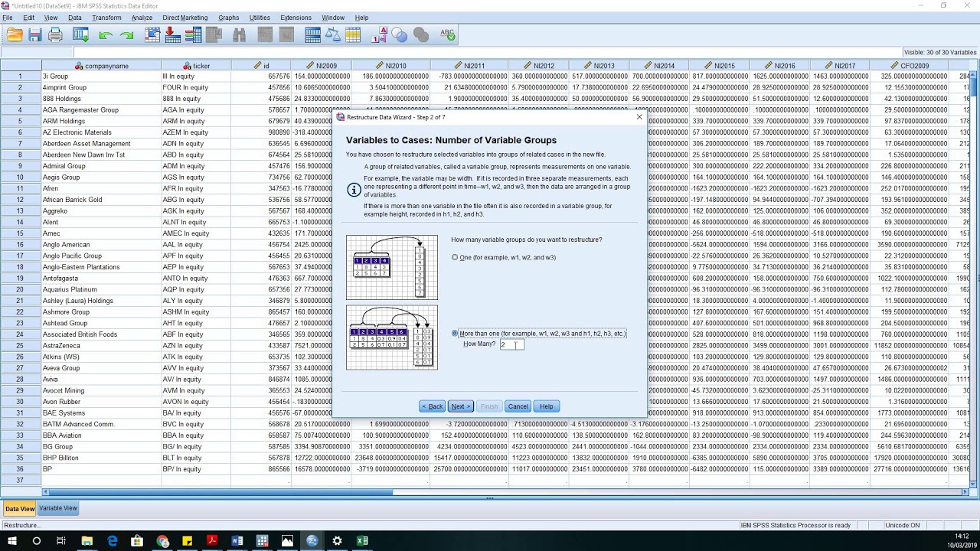Open the Data menu

(75, 18)
